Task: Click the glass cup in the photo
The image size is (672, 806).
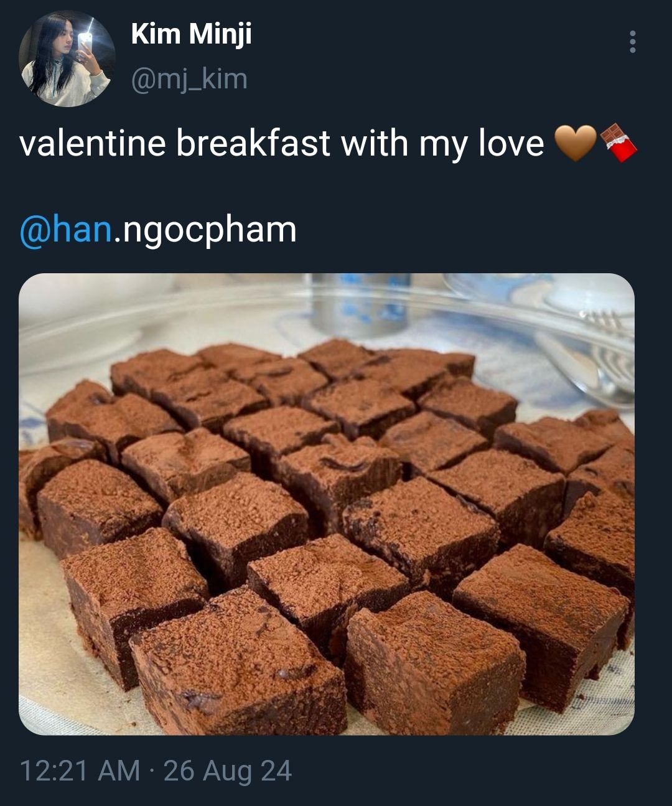Action: coord(361,304)
